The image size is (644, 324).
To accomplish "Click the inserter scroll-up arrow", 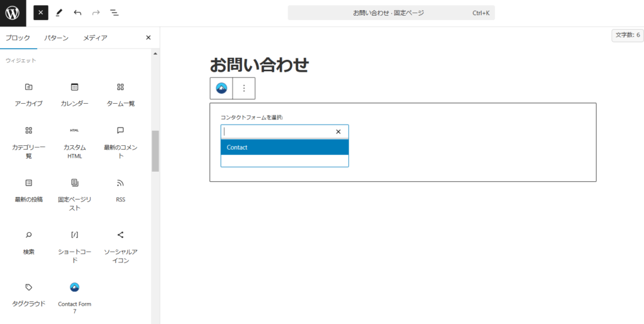I will click(155, 53).
